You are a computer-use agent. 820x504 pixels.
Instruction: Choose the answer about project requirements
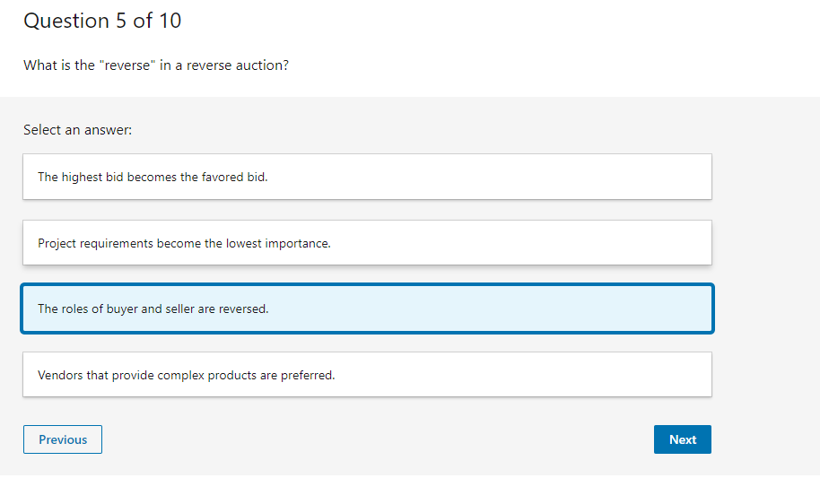(367, 243)
